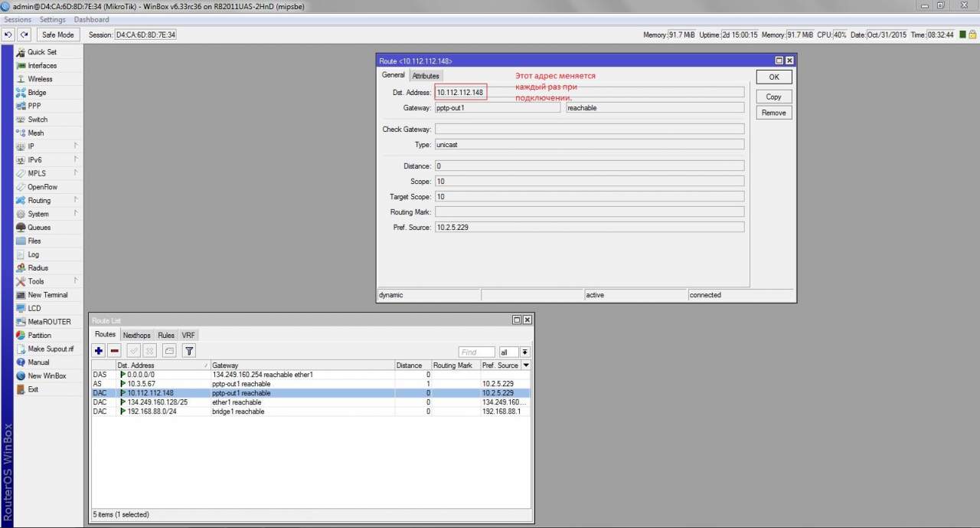The image size is (980, 528).
Task: Expand the Tools submenu arrow
Action: pos(76,281)
